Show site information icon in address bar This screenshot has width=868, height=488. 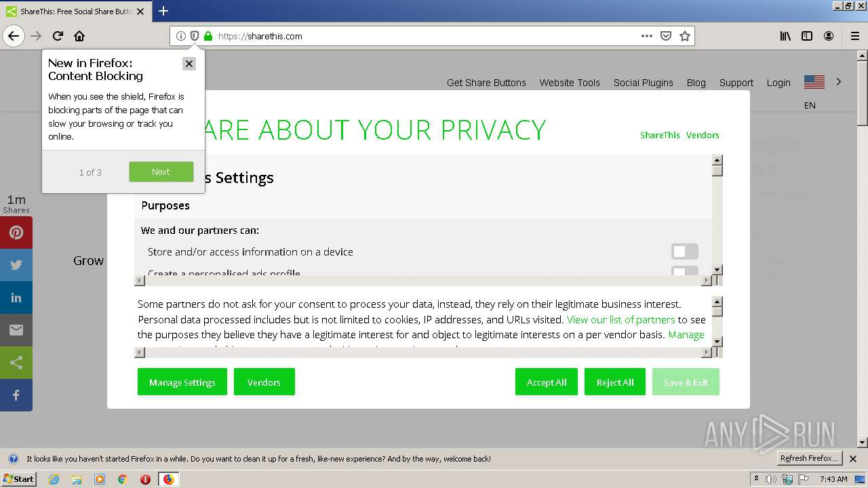tap(181, 36)
